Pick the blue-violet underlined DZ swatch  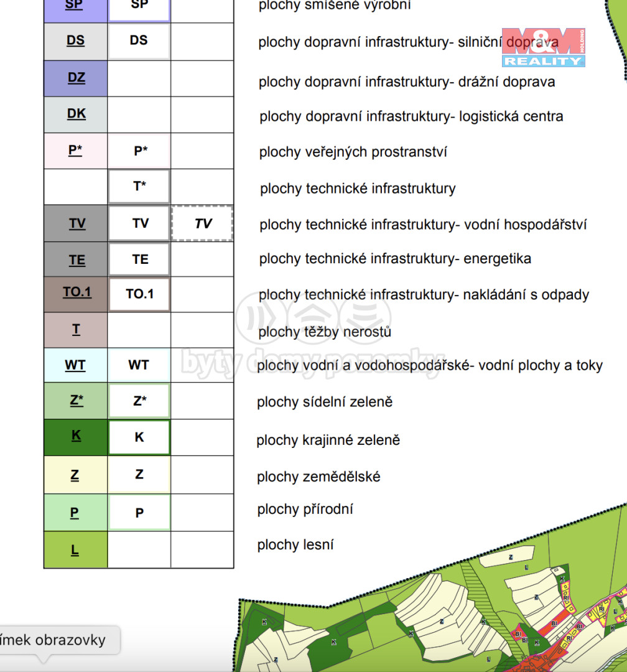(x=76, y=78)
